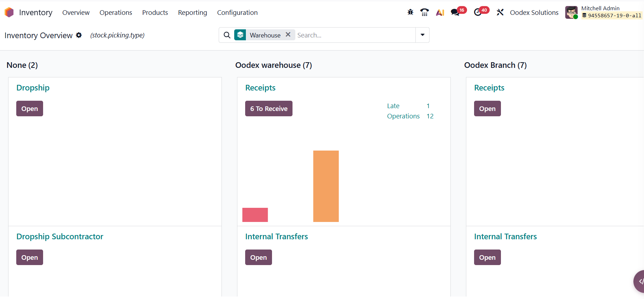Viewport: 644px width, 299px height.
Task: Click the 6 To Receive button
Action: (268, 109)
